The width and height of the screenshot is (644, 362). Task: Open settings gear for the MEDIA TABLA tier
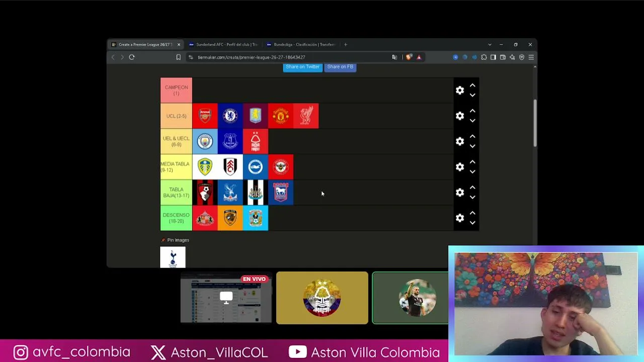[460, 167]
